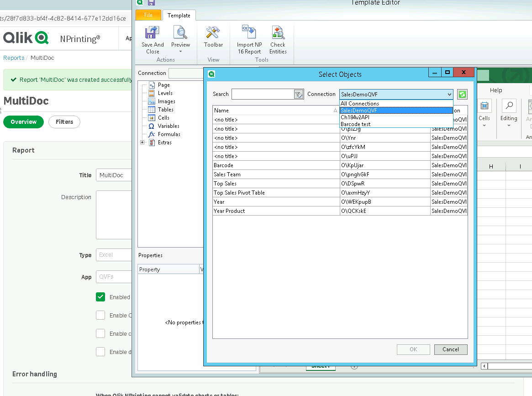
Task: Click Import NP 16 Report icon
Action: tap(249, 32)
